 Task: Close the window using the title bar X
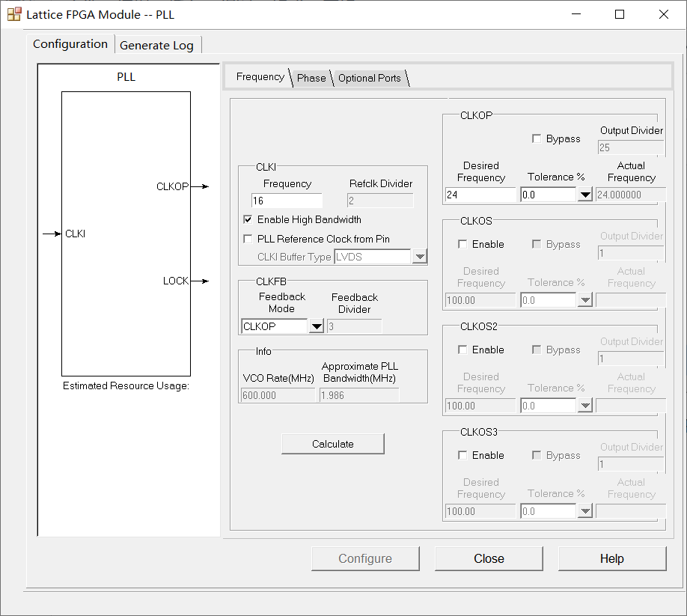(x=663, y=14)
